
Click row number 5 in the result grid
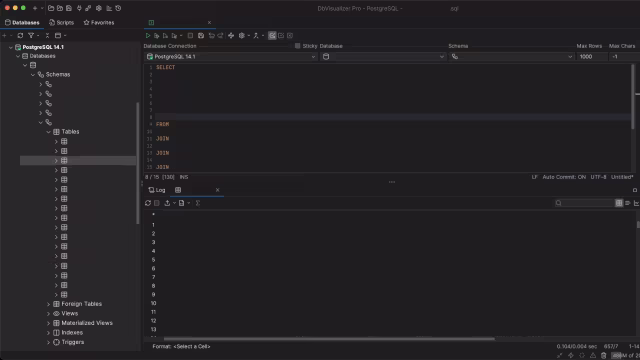click(153, 260)
